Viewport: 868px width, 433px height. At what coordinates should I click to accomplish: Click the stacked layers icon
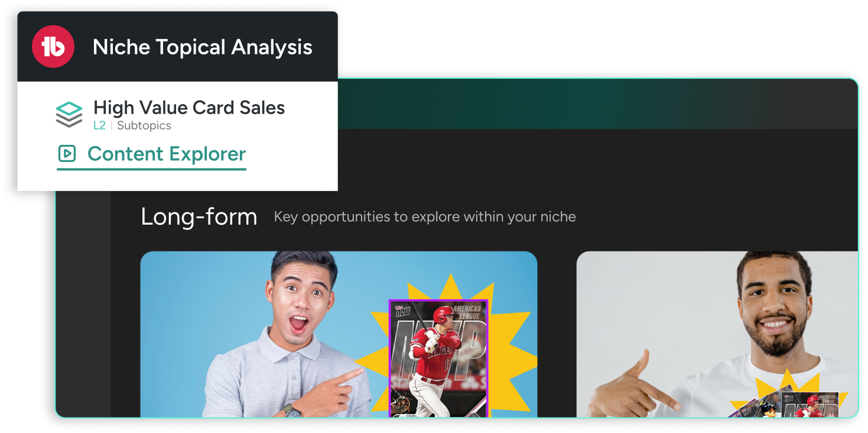pyautogui.click(x=69, y=115)
